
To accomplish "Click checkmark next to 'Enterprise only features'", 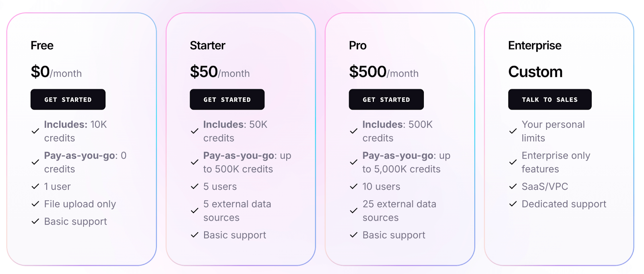I will tap(513, 162).
